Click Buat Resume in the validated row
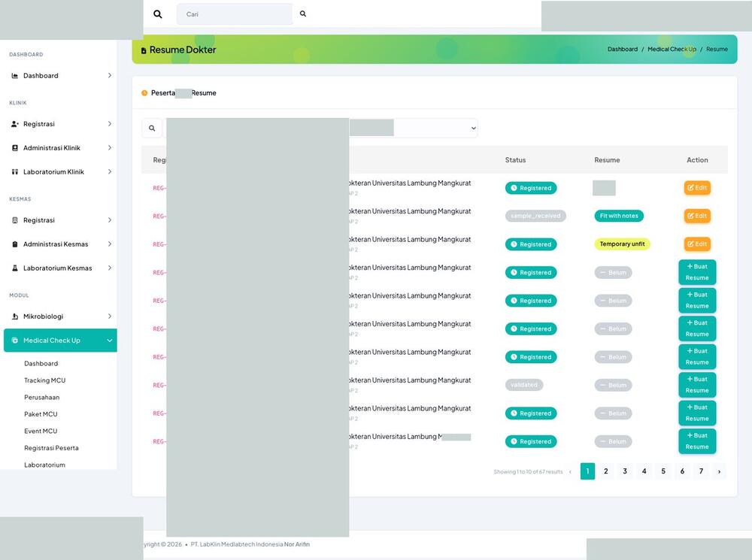 coord(697,385)
